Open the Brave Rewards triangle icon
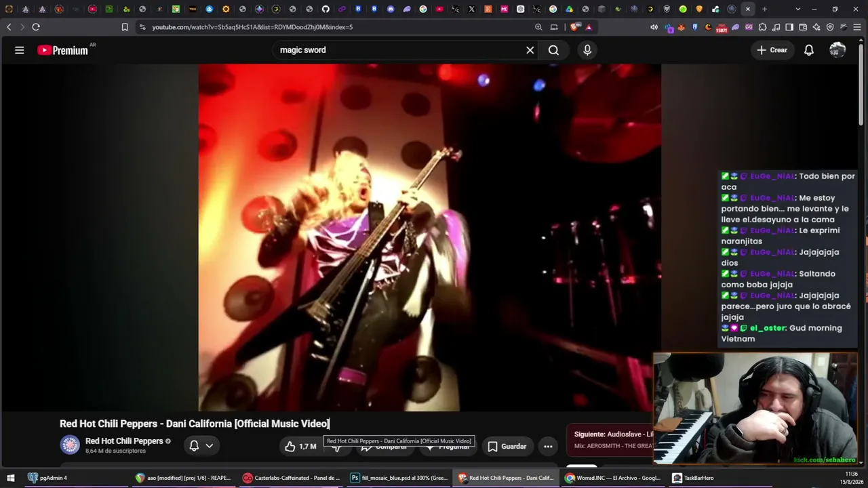The width and height of the screenshot is (868, 488). tap(589, 27)
